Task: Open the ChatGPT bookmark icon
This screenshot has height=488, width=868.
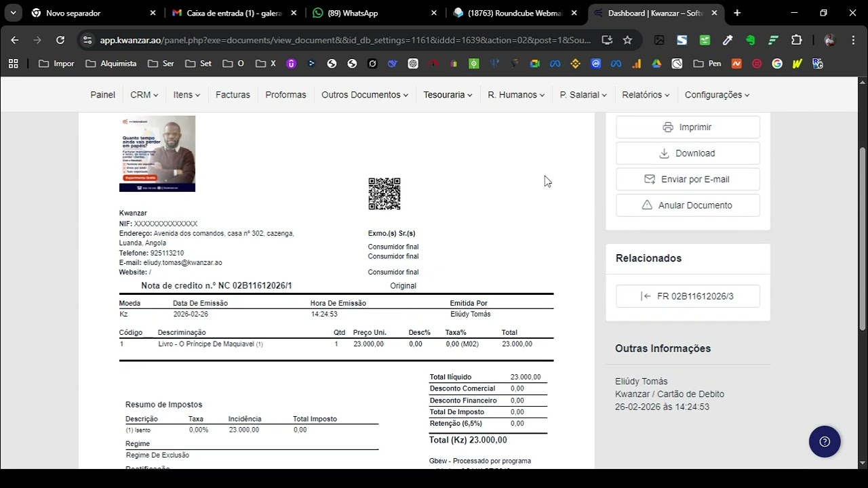Action: click(x=413, y=64)
